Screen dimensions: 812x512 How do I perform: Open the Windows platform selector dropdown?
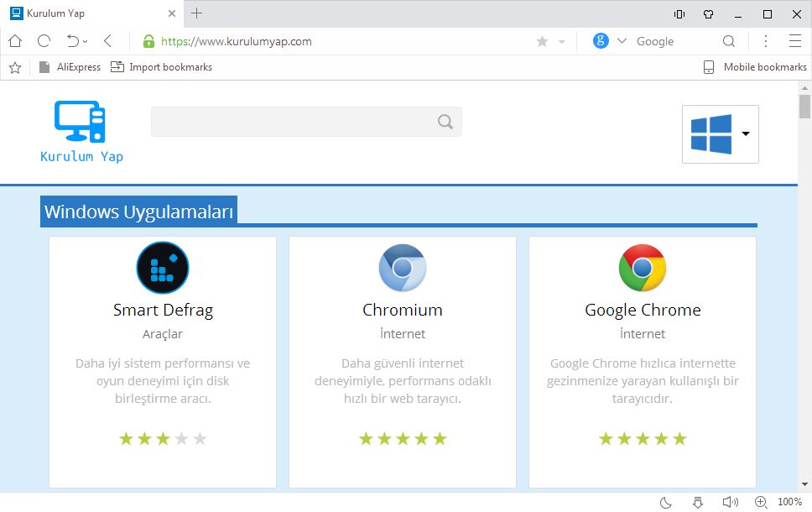(x=721, y=134)
